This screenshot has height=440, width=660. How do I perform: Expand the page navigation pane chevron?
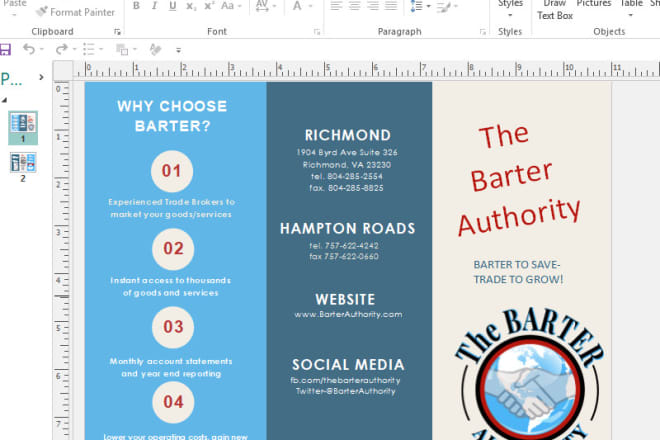41,77
